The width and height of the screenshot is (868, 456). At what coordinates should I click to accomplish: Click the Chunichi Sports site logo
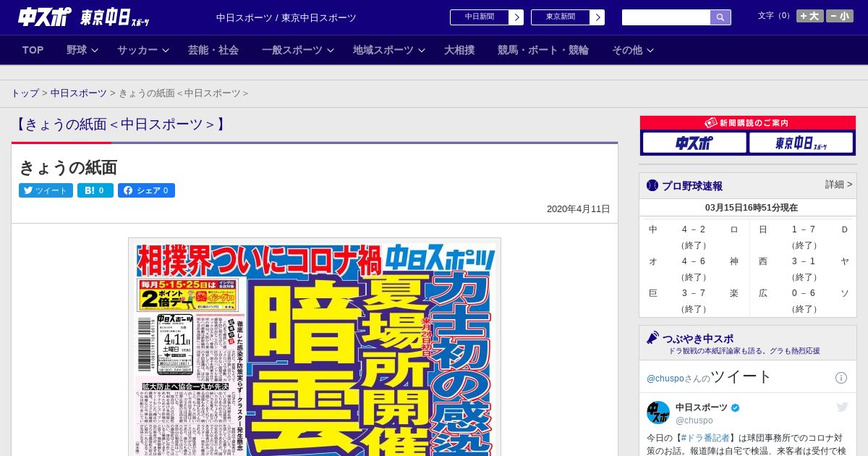point(45,17)
